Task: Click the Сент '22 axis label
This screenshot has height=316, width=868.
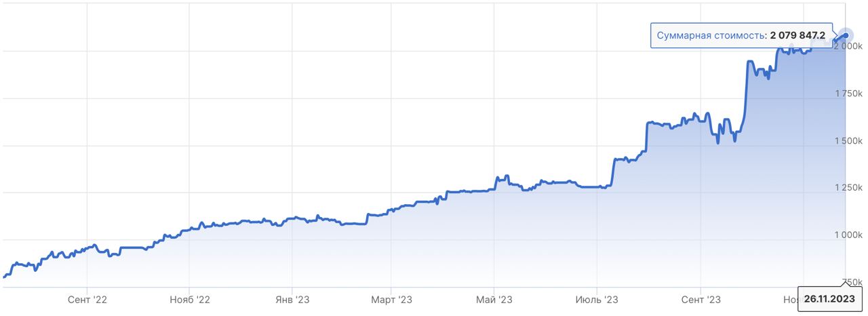Action: click(87, 299)
